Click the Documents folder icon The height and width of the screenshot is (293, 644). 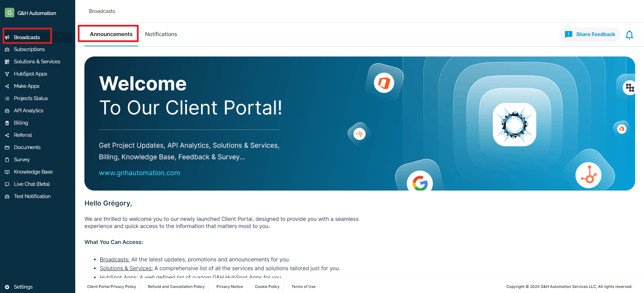[x=7, y=147]
